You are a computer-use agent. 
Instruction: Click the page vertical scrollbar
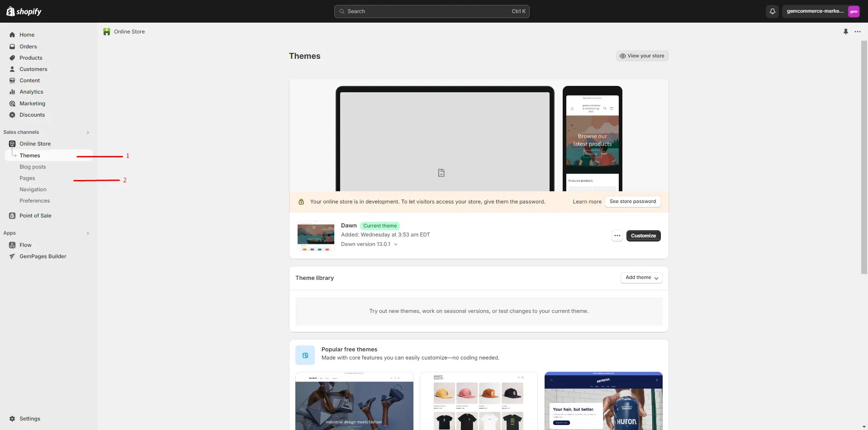(864, 157)
